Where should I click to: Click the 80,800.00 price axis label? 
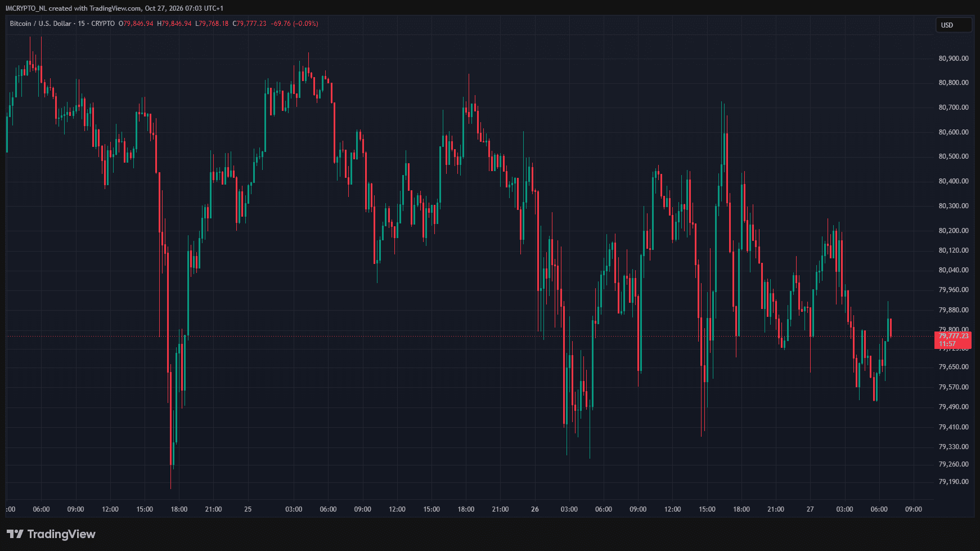pyautogui.click(x=954, y=83)
